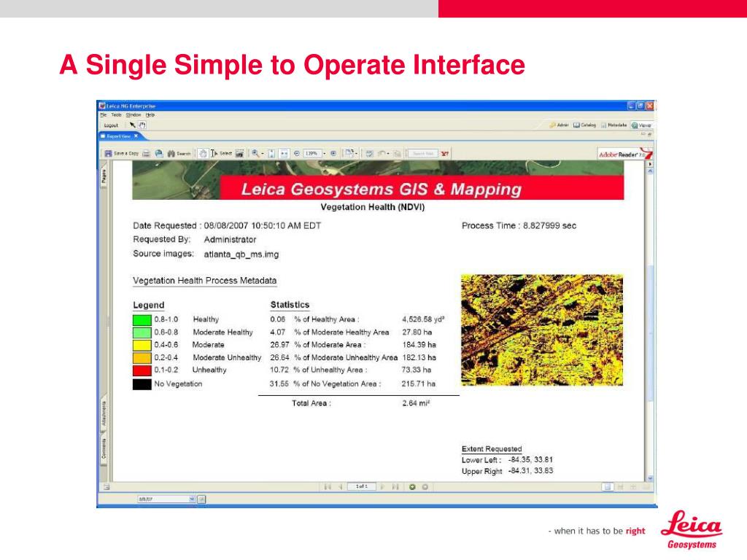Click the Yahoo search icon
747x560 pixels.
pyautogui.click(x=444, y=153)
